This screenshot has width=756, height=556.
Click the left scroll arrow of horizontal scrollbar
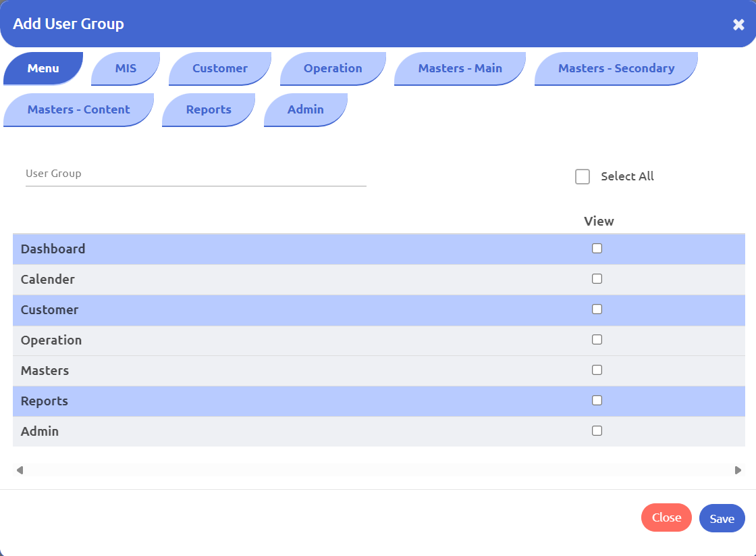(x=20, y=470)
